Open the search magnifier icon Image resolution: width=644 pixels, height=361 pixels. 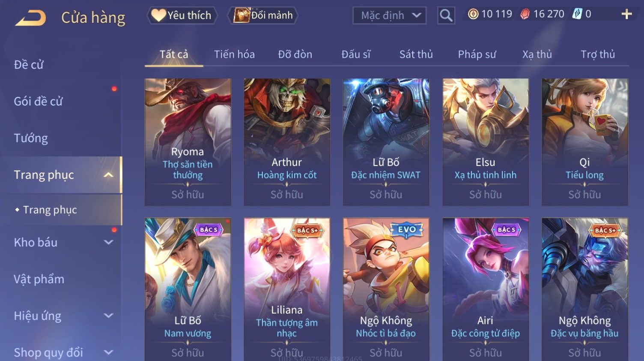446,16
